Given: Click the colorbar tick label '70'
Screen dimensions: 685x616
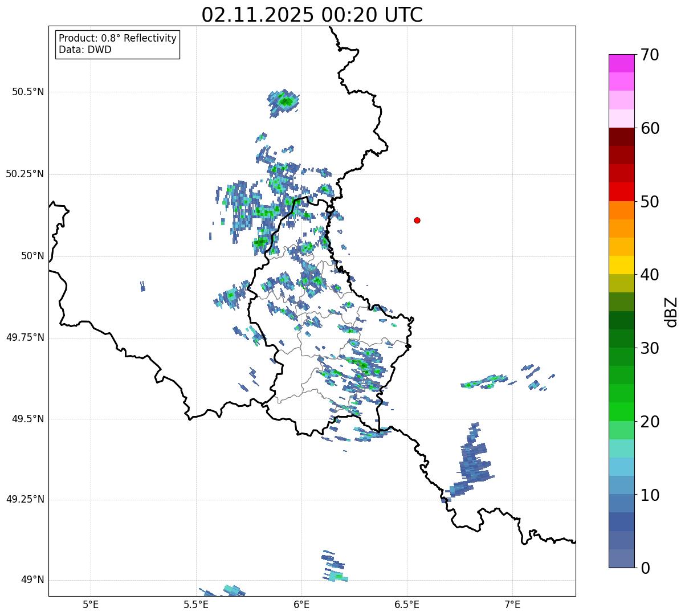Looking at the screenshot, I should (x=650, y=55).
